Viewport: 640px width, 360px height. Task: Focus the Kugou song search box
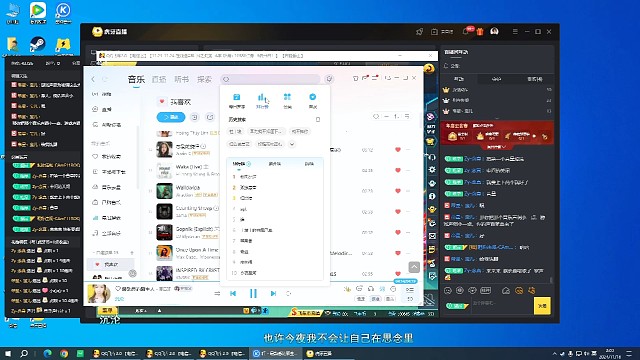[270, 79]
